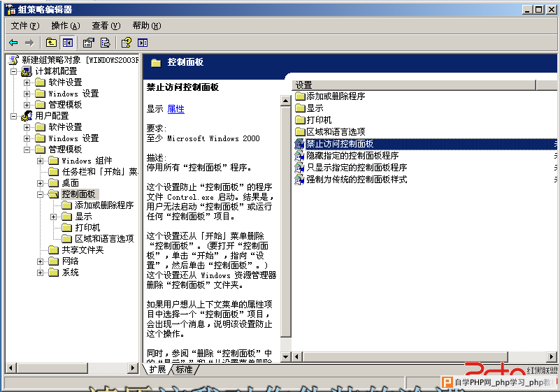Collapse 管理模板 under 用户配置

pos(27,150)
